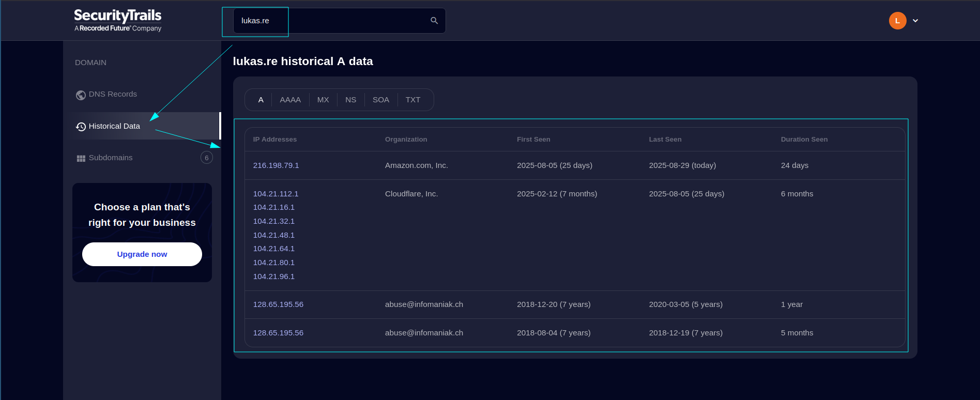Image resolution: width=980 pixels, height=400 pixels.
Task: Open IP address 216.198.79.1 link
Action: coord(276,165)
